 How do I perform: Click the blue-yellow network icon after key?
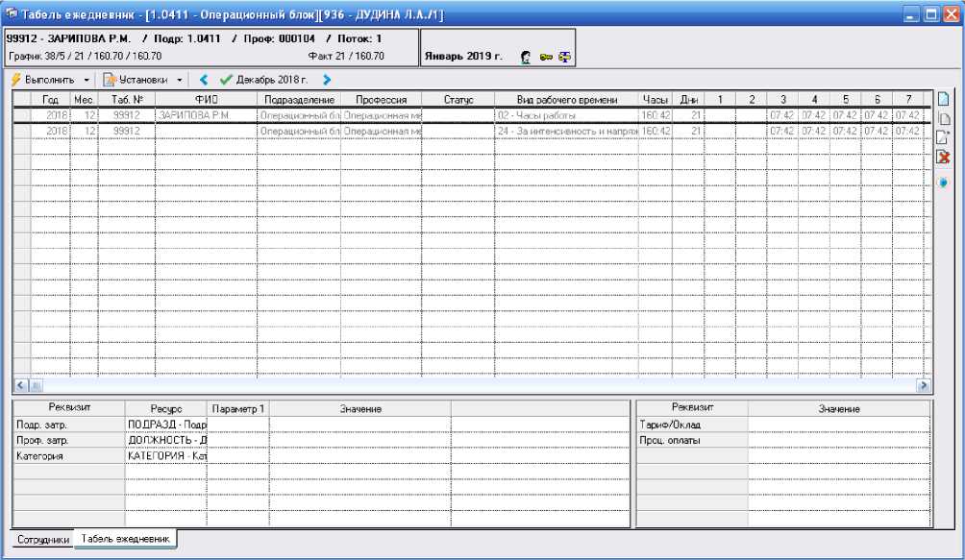tap(564, 58)
